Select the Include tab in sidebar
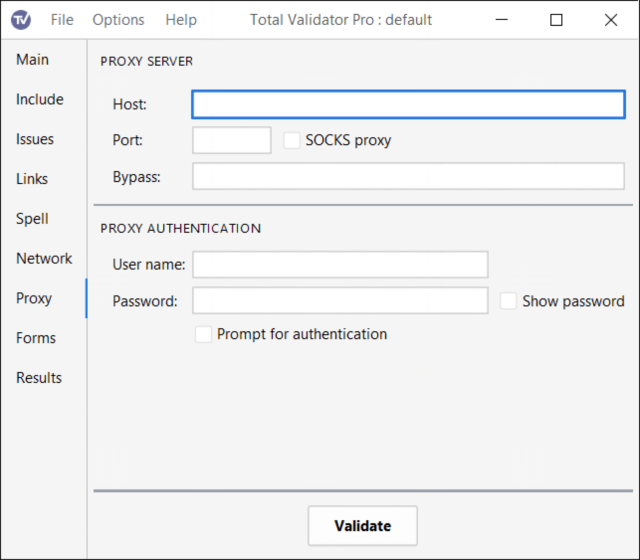640x560 pixels. [40, 100]
